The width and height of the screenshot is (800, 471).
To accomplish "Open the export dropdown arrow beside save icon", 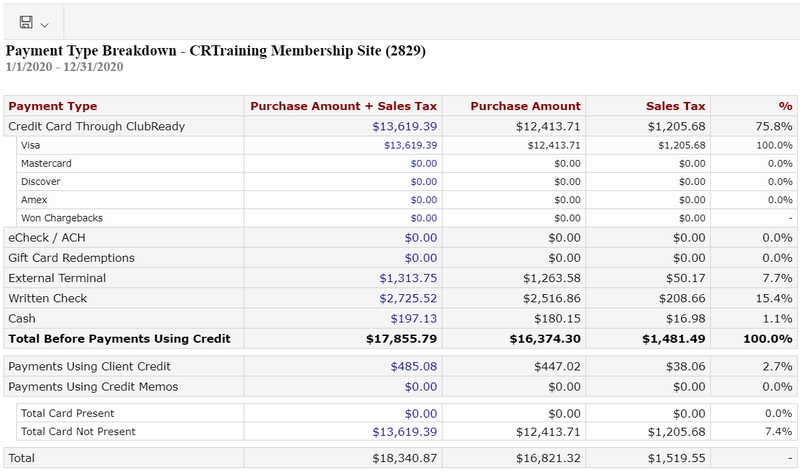I will 44,25.
